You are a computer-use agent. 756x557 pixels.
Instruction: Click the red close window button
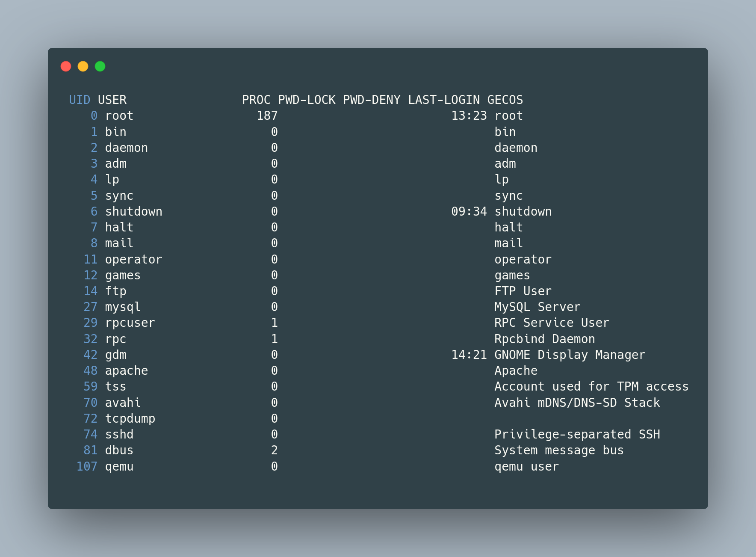[x=66, y=66]
